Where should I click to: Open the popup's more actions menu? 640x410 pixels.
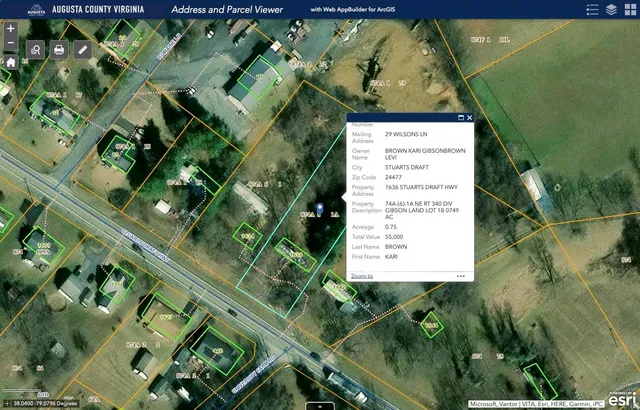pos(461,275)
